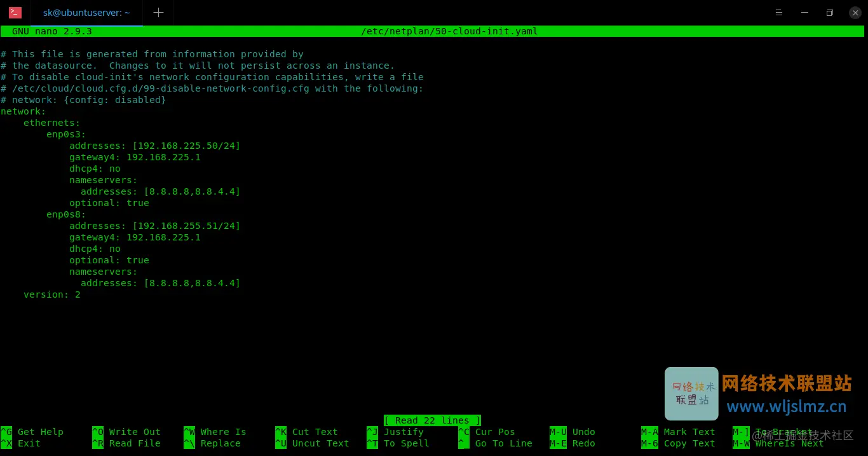Click the M-A Mark Text shortcut
868x456 pixels.
tap(679, 432)
